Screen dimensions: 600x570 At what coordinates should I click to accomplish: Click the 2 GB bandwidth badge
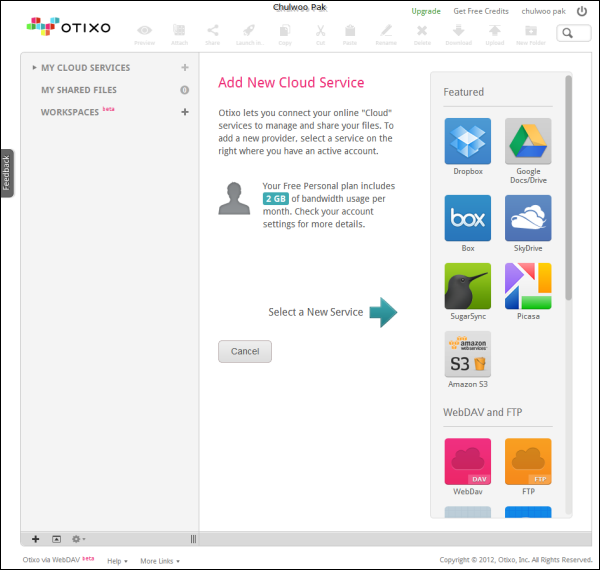276,199
